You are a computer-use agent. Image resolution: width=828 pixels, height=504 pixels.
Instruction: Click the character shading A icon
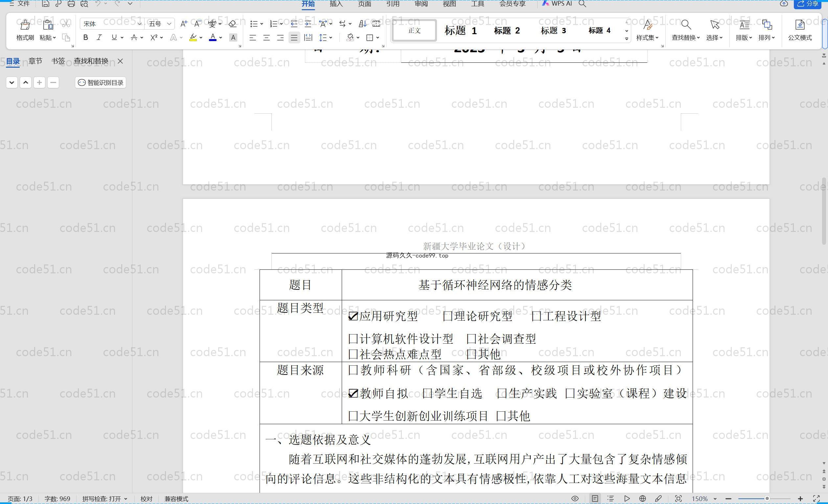point(233,38)
